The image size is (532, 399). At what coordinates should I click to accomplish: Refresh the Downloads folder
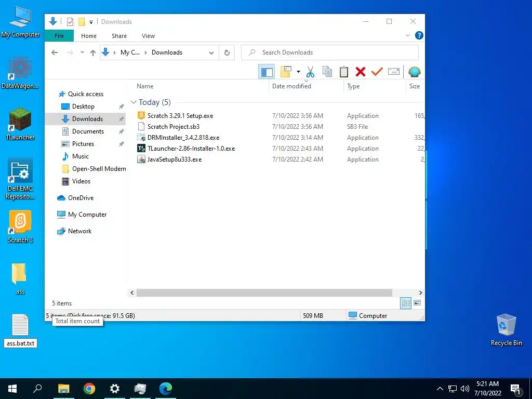tap(227, 52)
